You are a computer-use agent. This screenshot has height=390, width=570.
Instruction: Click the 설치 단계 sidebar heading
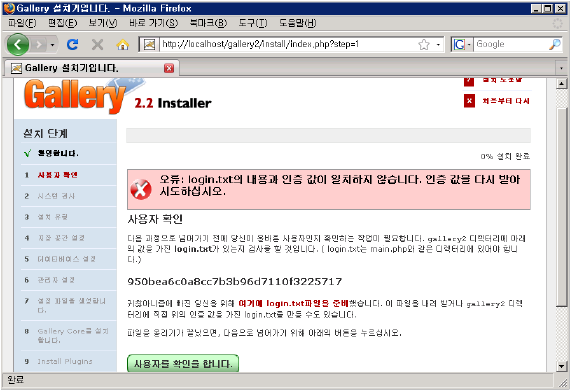(45, 133)
